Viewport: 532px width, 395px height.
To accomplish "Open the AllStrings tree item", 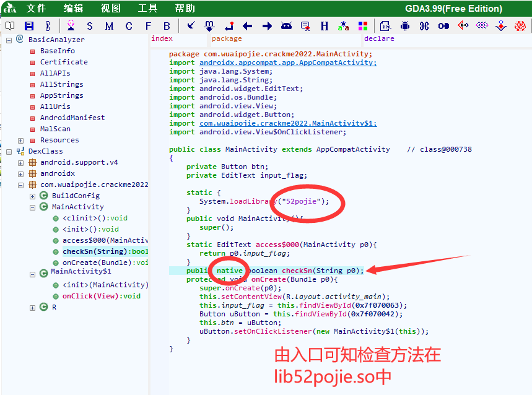I will click(x=61, y=84).
